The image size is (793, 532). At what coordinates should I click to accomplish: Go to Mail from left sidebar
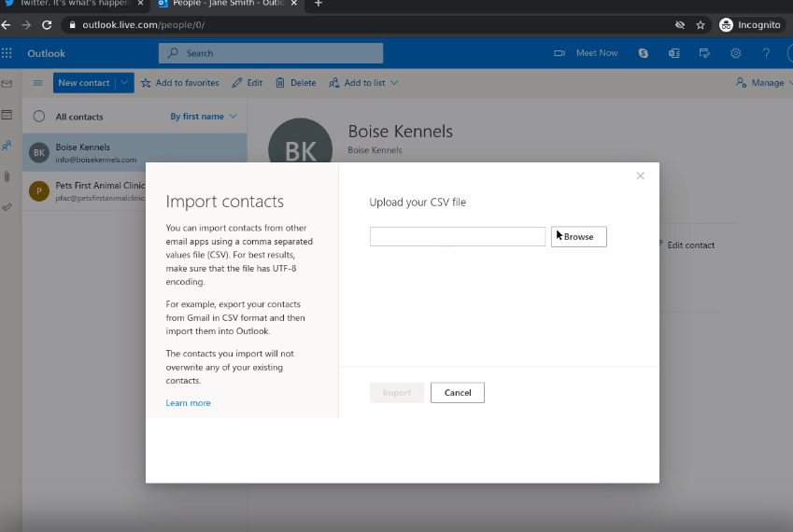pos(7,84)
